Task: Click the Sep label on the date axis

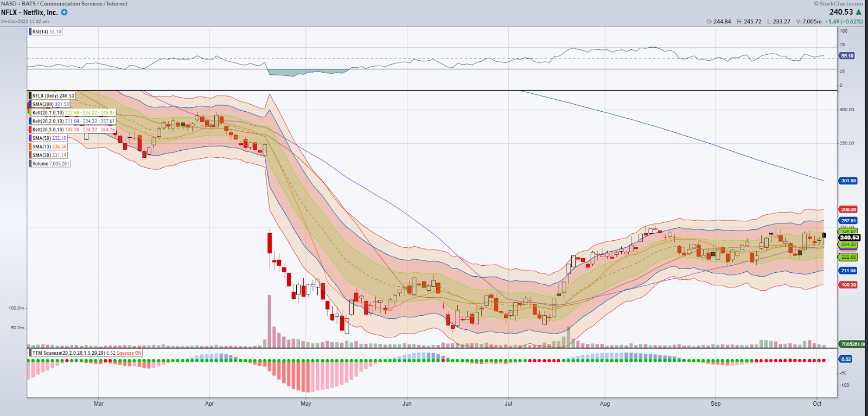Action: [716, 404]
